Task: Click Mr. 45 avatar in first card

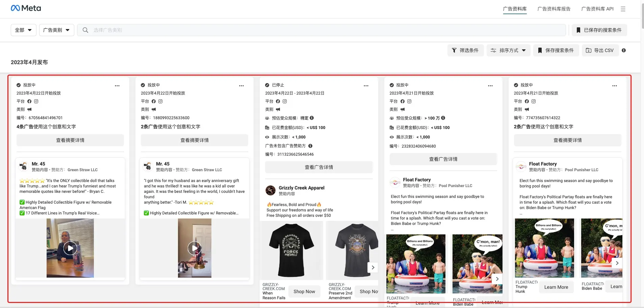Action: click(24, 166)
